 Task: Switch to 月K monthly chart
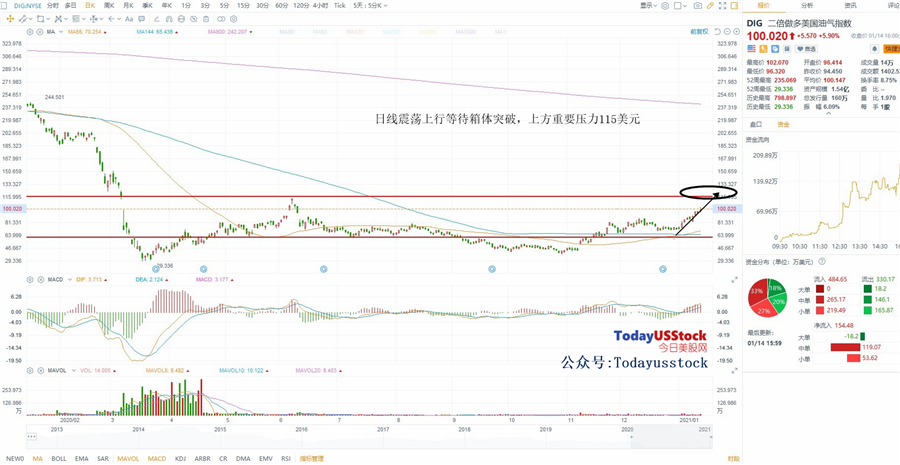tap(128, 6)
